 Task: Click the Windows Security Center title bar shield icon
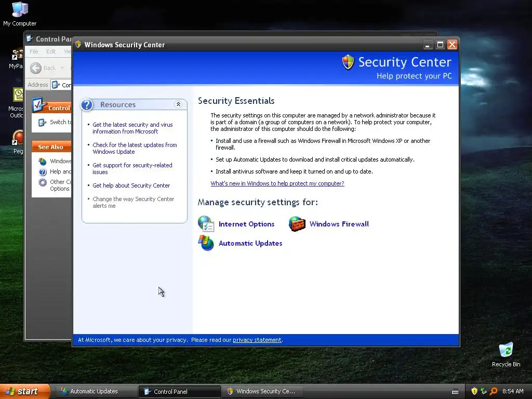click(x=78, y=45)
